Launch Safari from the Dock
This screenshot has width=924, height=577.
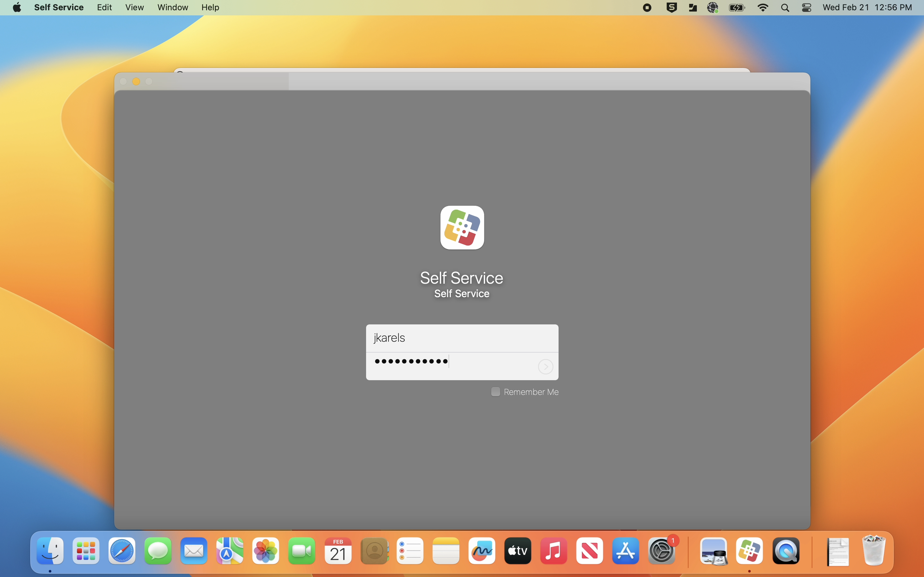pos(122,551)
